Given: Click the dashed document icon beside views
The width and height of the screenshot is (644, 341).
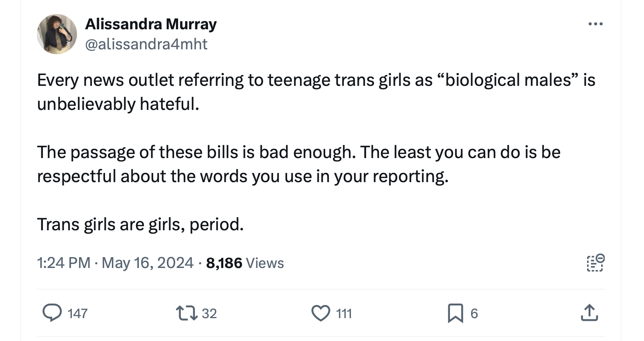Looking at the screenshot, I should (595, 263).
